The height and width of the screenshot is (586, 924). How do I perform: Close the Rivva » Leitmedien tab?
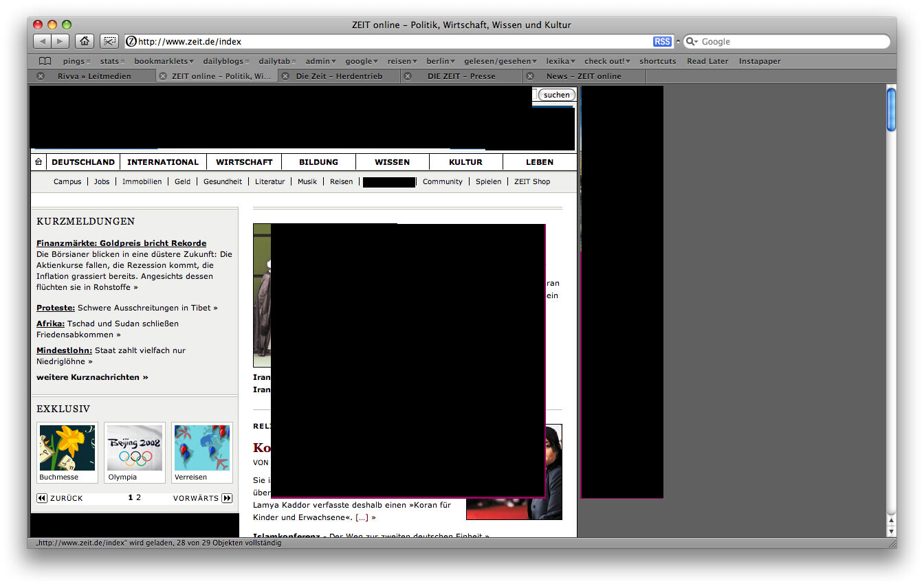point(41,76)
